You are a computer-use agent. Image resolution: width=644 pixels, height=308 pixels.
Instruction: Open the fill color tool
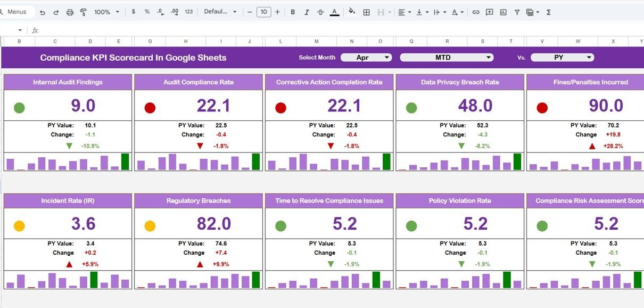click(351, 12)
